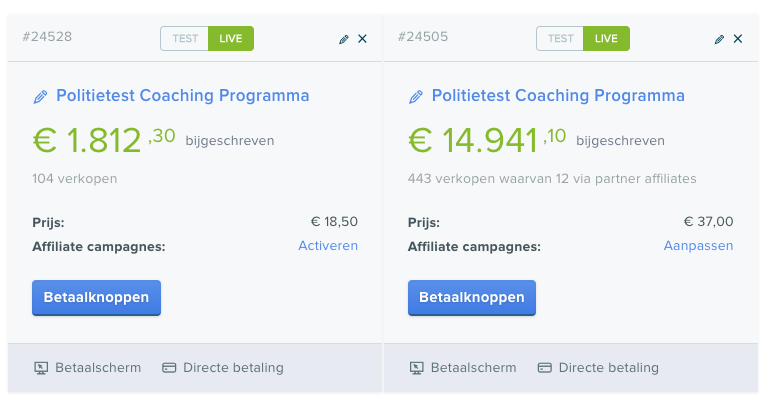766x403 pixels.
Task: Click pencil icon beside first Politietest Coaching Programma title
Action: click(x=41, y=97)
